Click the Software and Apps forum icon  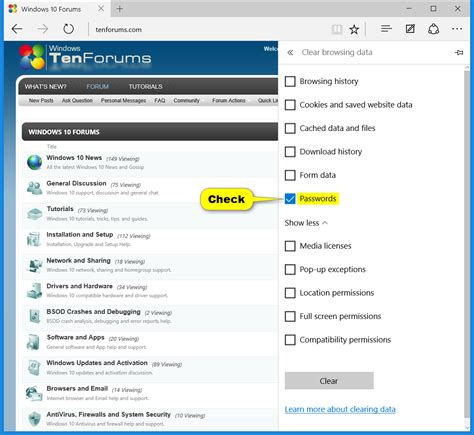[x=33, y=342]
